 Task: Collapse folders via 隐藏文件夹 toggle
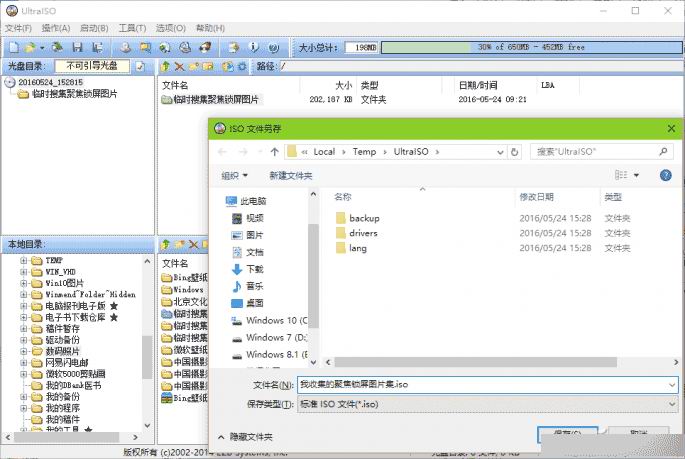coord(245,437)
